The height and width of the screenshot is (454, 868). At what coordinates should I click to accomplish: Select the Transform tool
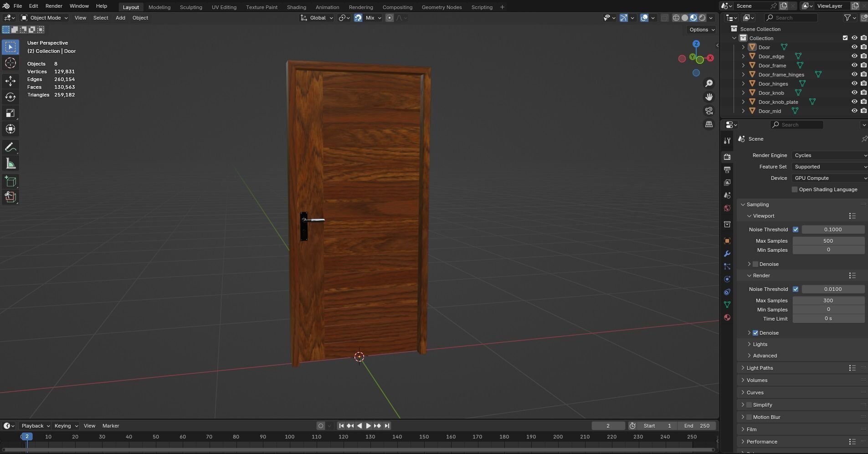pyautogui.click(x=10, y=129)
